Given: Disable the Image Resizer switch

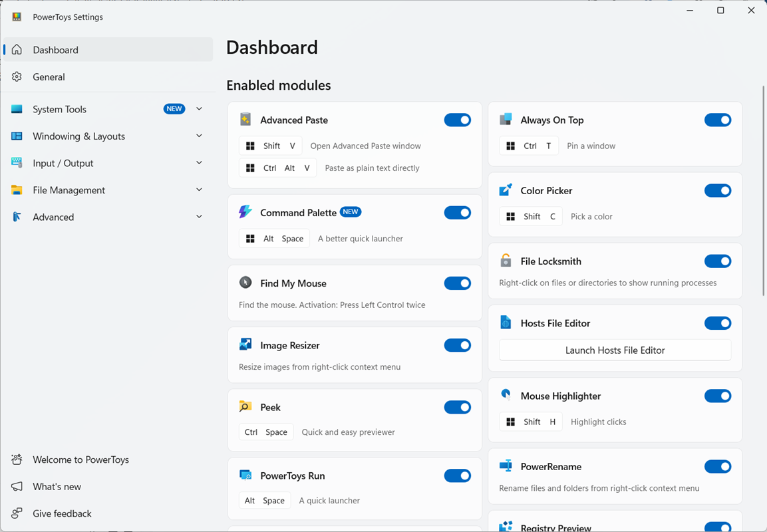Looking at the screenshot, I should point(458,345).
